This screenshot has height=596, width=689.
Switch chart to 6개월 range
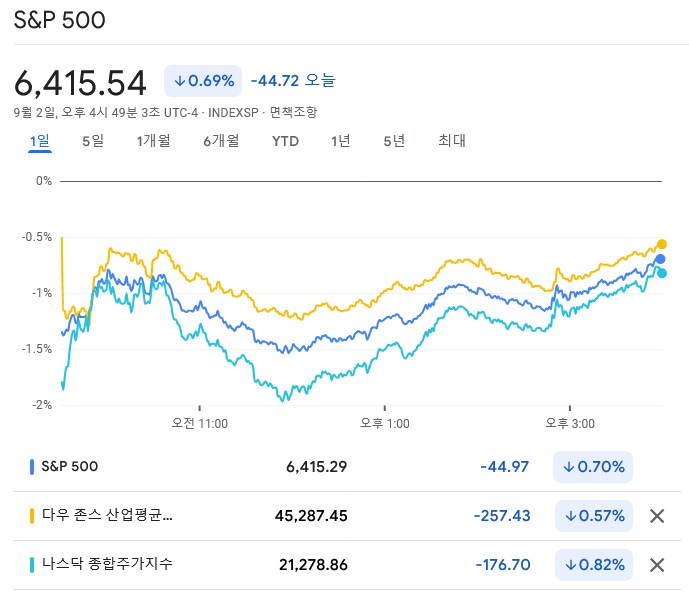pyautogui.click(x=221, y=141)
